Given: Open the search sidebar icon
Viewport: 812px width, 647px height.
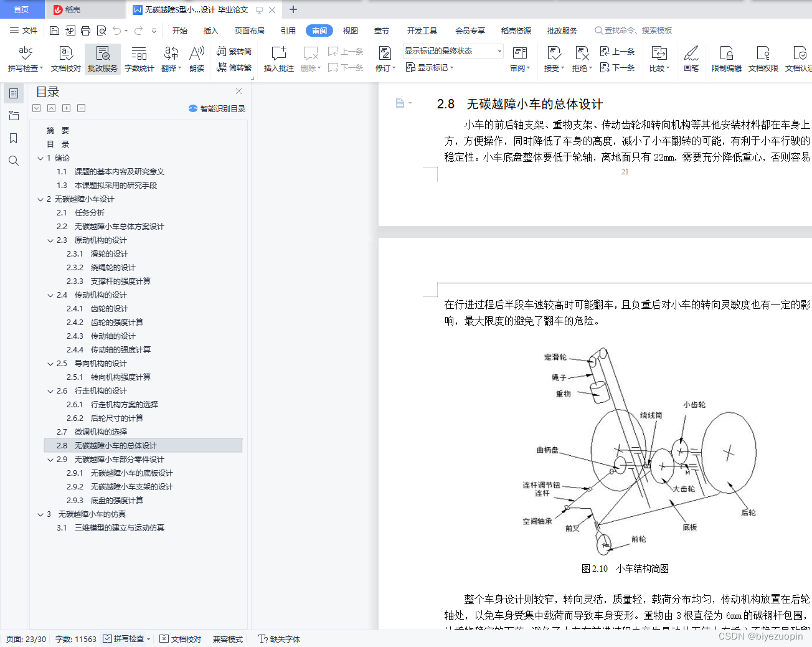Looking at the screenshot, I should tap(14, 161).
